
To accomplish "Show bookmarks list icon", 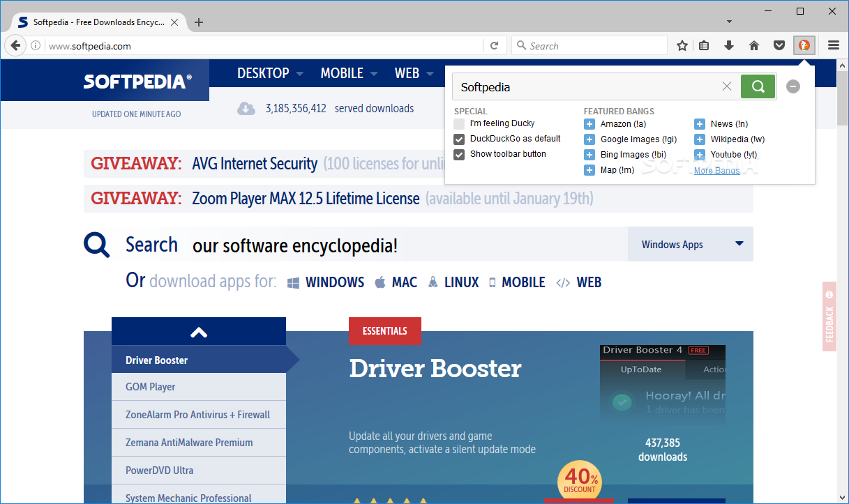I will pos(704,45).
